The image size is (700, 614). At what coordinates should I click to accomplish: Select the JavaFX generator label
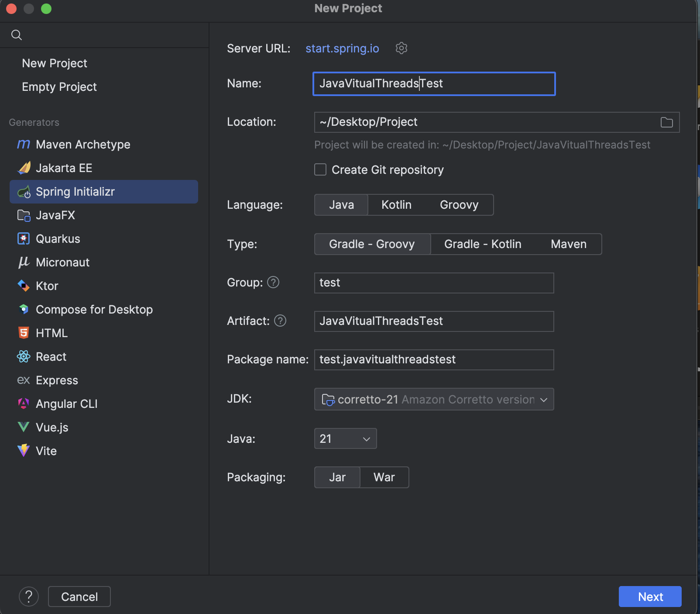55,215
